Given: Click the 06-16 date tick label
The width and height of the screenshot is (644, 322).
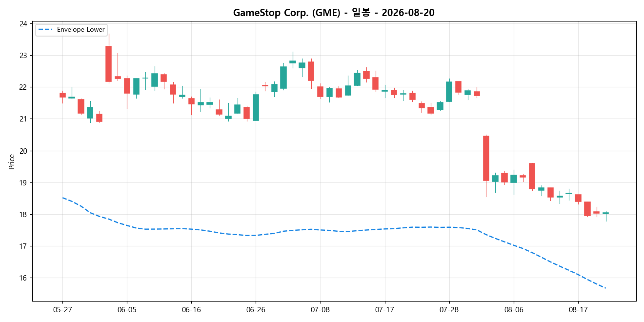Looking at the screenshot, I should point(191,309).
